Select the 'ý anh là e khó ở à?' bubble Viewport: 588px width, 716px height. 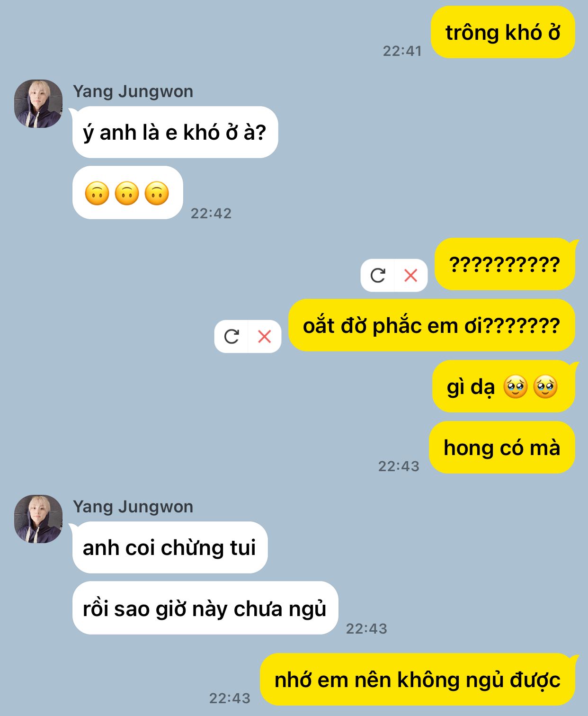click(175, 132)
